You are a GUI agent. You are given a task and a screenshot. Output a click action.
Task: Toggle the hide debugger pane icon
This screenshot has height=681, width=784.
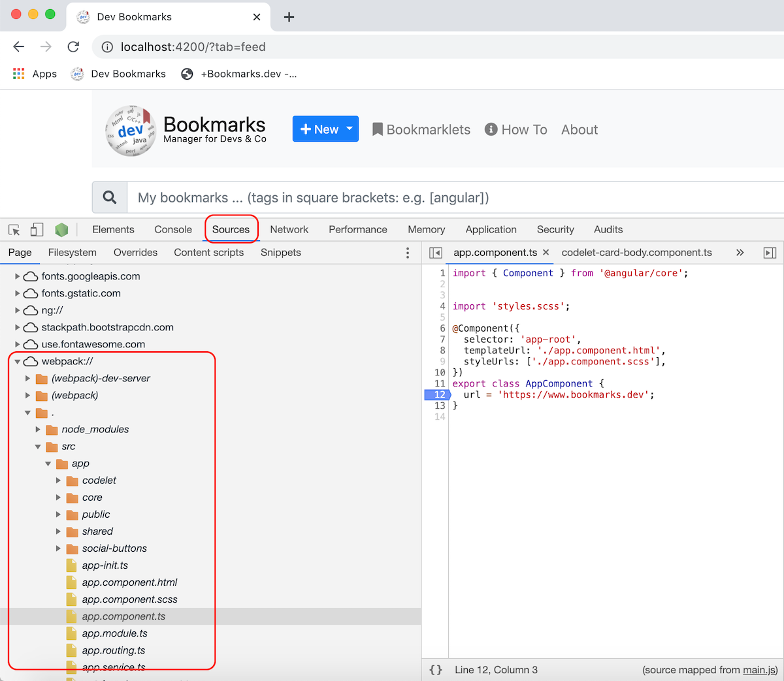coord(770,253)
